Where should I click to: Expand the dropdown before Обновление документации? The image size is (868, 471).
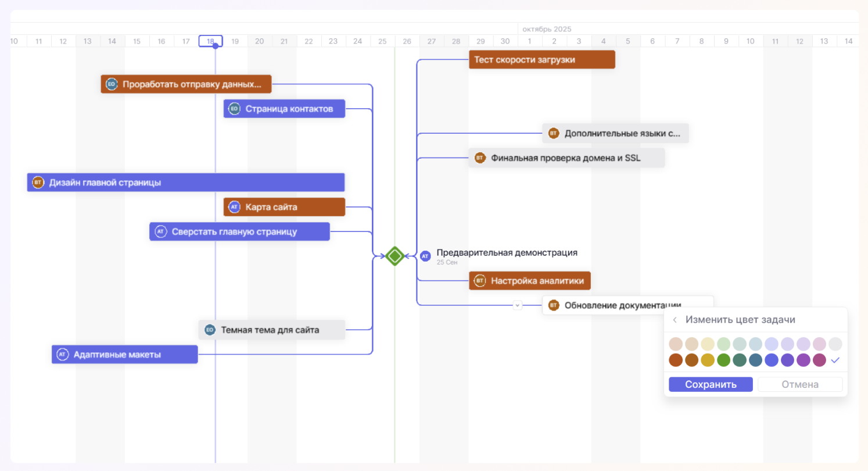coord(517,305)
